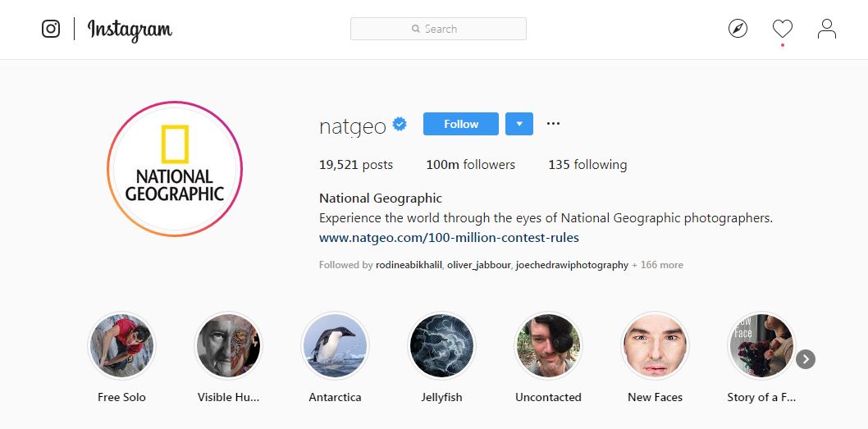Open the 135 following list
This screenshot has width=868, height=429.
(x=588, y=165)
